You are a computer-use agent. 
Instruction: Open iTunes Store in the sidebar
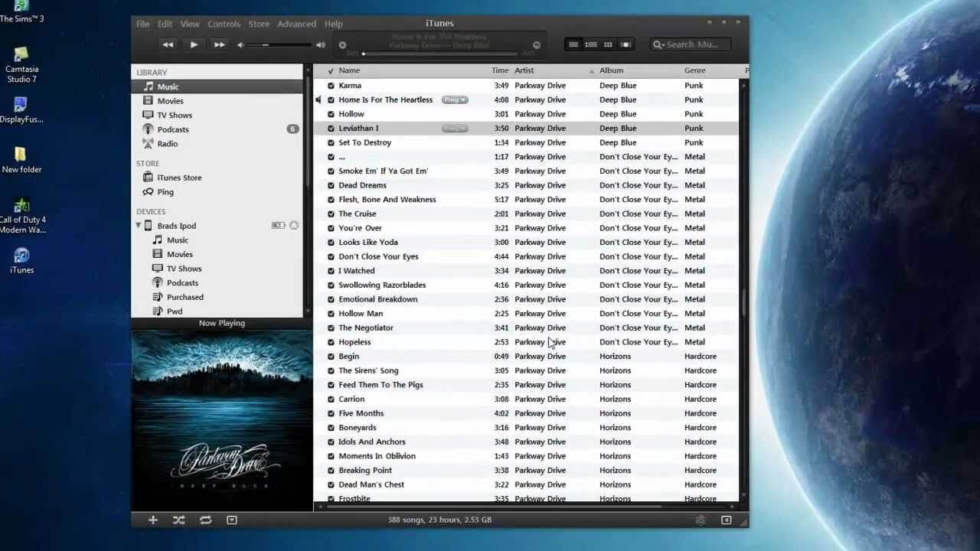point(179,178)
